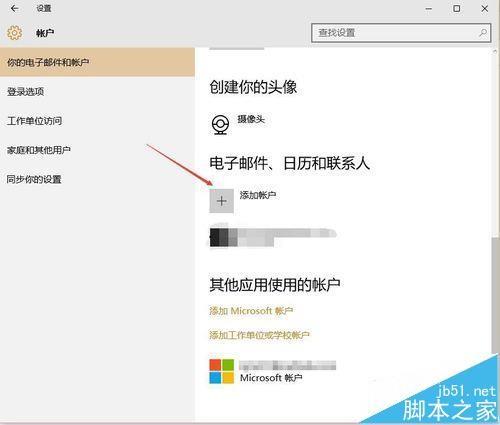Click the plus icon to add account
The image size is (500, 425).
[221, 201]
